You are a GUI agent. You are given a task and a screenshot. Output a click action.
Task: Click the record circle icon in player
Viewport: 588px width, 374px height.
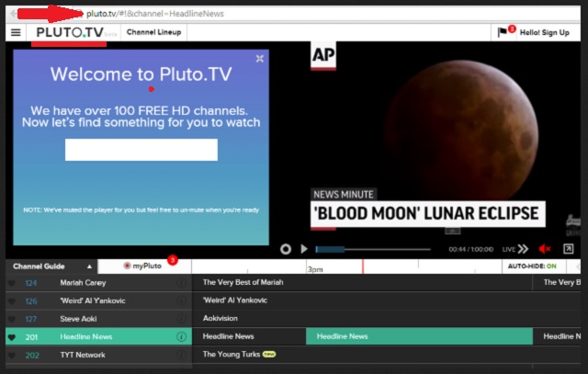(286, 249)
